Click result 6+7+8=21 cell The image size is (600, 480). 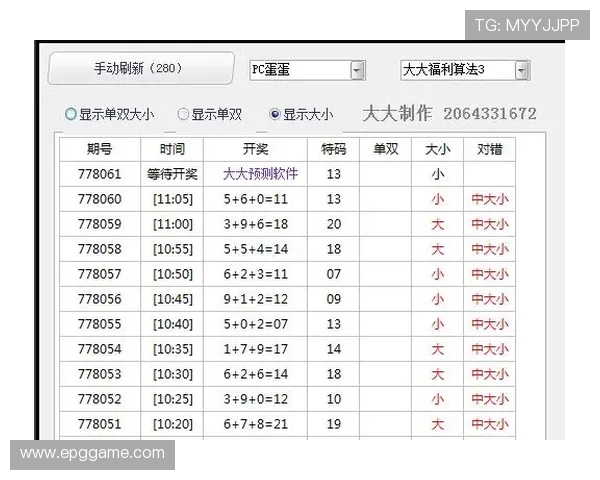[255, 424]
